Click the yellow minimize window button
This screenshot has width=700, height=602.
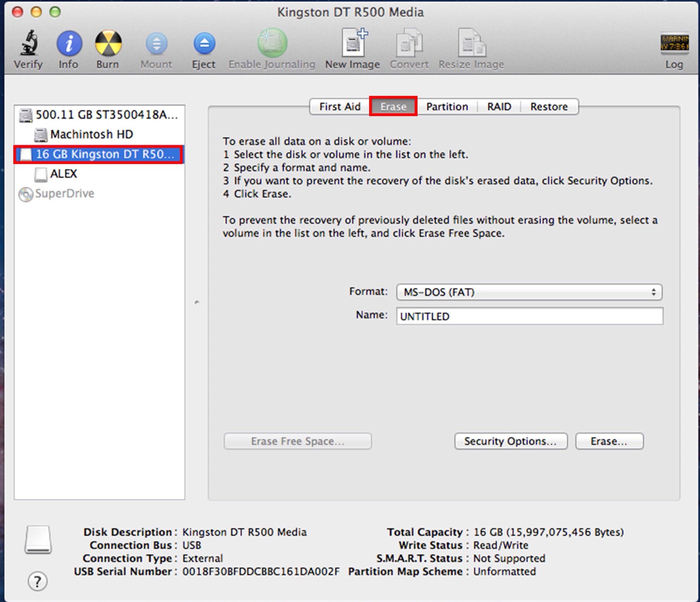point(36,12)
